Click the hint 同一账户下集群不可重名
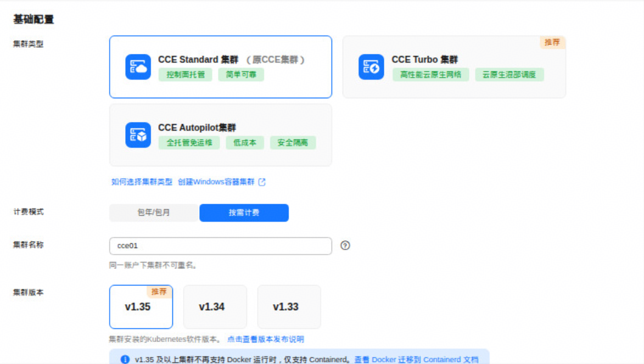The width and height of the screenshot is (644, 364). pyautogui.click(x=153, y=265)
